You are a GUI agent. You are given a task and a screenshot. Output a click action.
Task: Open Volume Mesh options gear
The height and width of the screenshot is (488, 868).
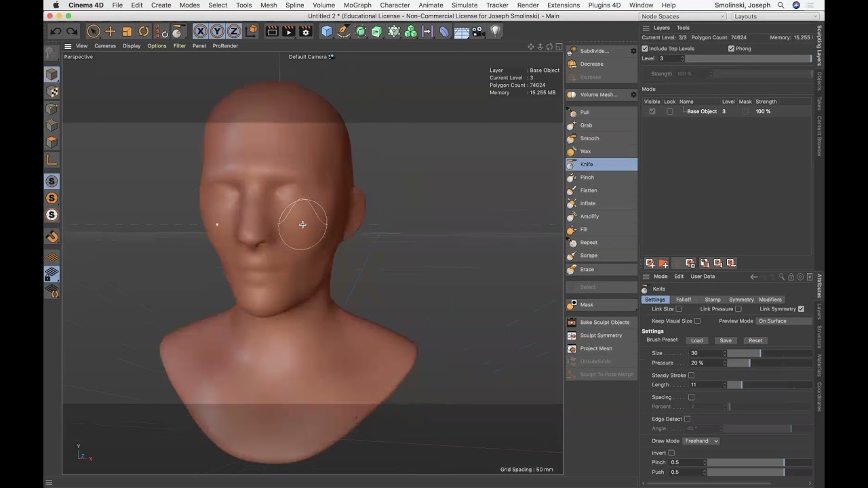coord(633,95)
